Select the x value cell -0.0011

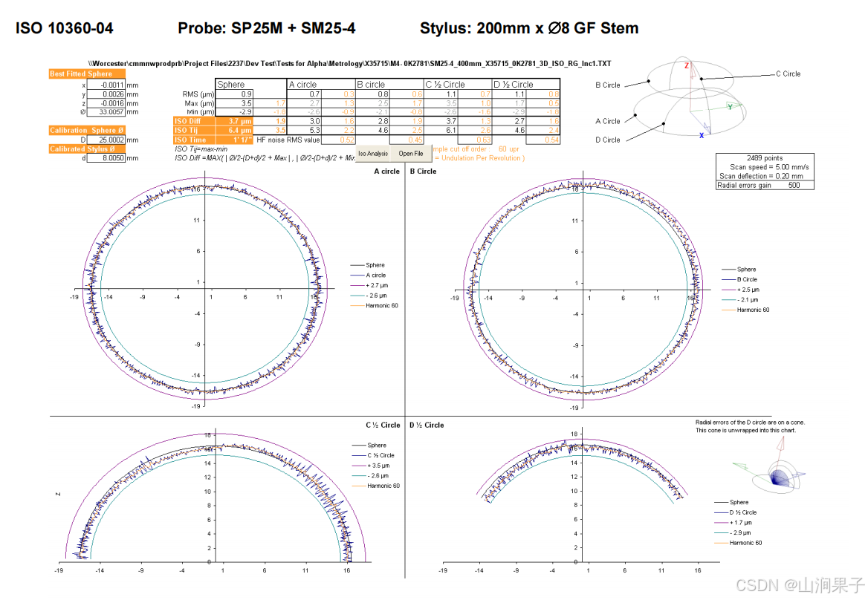click(106, 85)
